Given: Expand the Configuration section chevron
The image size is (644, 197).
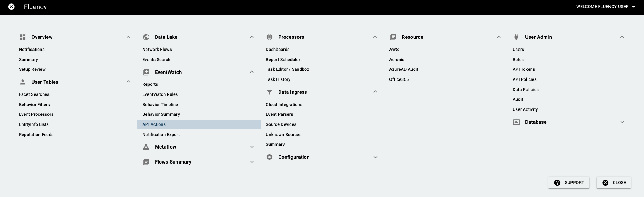Looking at the screenshot, I should (x=376, y=157).
